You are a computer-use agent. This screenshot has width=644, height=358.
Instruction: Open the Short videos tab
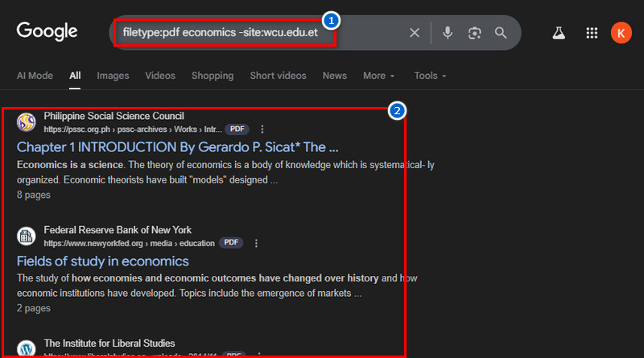(278, 76)
